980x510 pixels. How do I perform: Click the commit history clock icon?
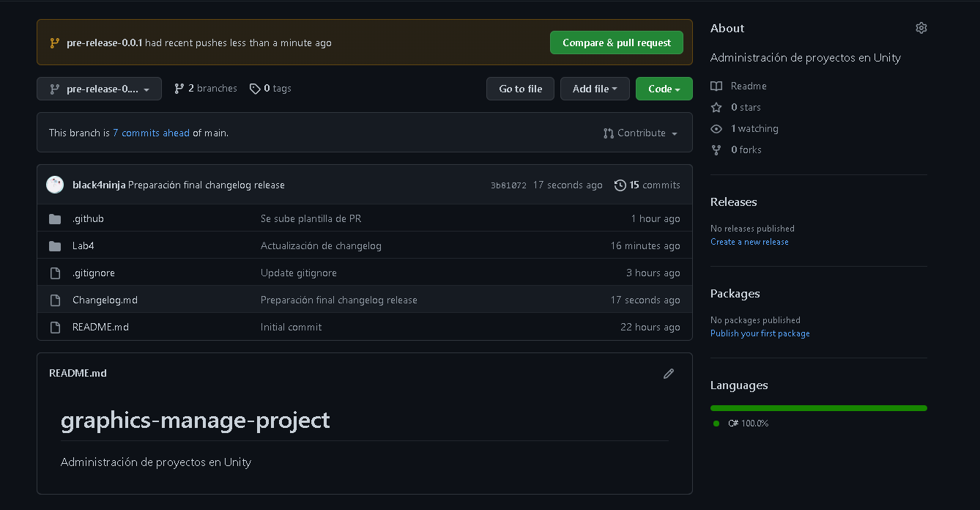pyautogui.click(x=620, y=185)
